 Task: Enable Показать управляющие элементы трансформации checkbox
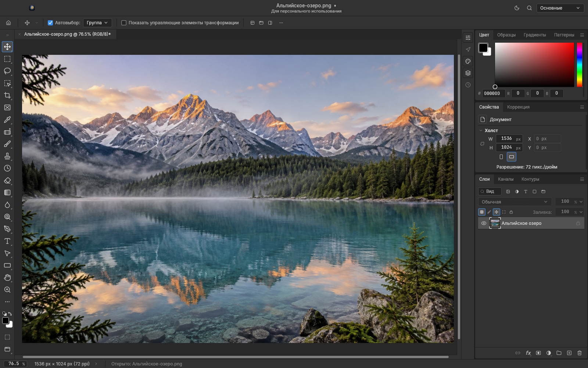[x=124, y=23]
